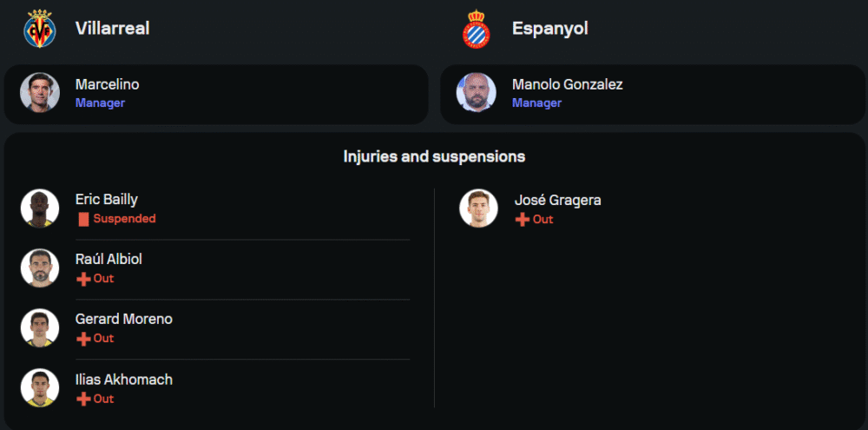
Task: Click the Marcelino manager name
Action: pyautogui.click(x=107, y=84)
